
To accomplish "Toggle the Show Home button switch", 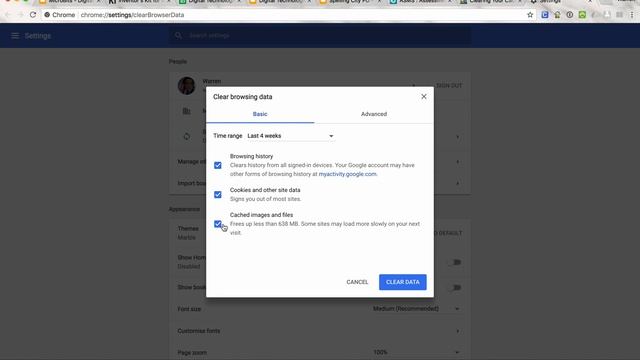I will pyautogui.click(x=456, y=262).
